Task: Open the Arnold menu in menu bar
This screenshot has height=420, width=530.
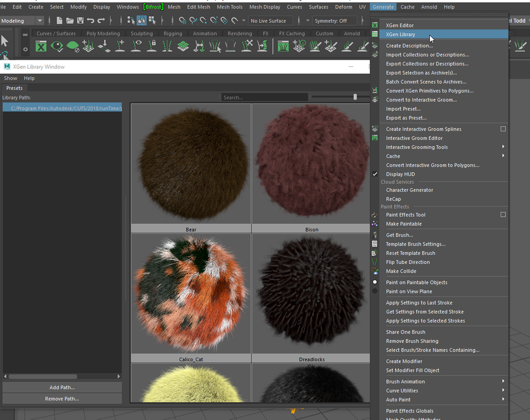Action: click(x=429, y=7)
